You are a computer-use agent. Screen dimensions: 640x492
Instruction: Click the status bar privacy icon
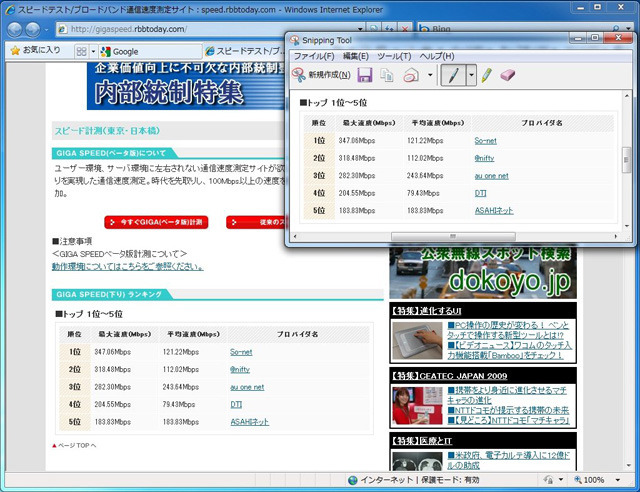[549, 480]
